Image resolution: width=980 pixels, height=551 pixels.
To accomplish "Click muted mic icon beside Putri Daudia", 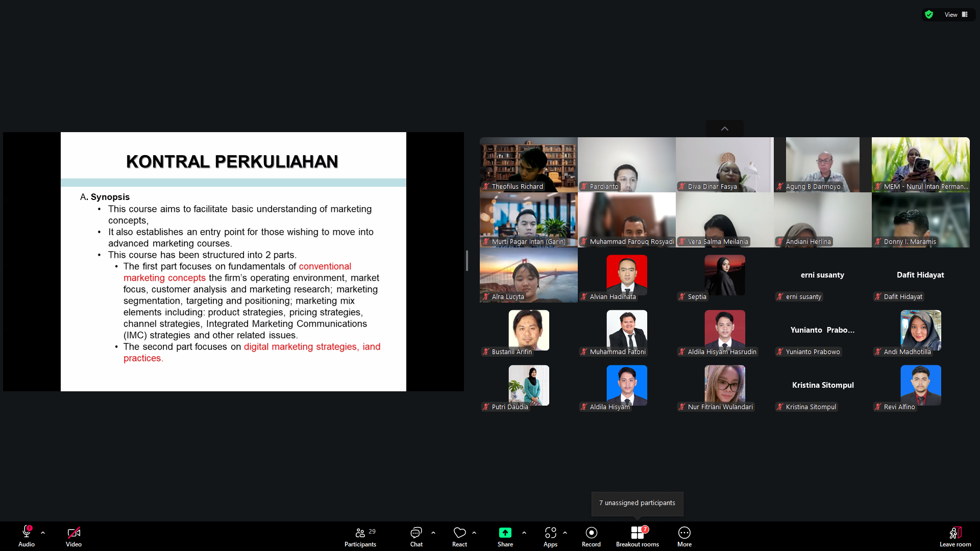I will tap(486, 407).
